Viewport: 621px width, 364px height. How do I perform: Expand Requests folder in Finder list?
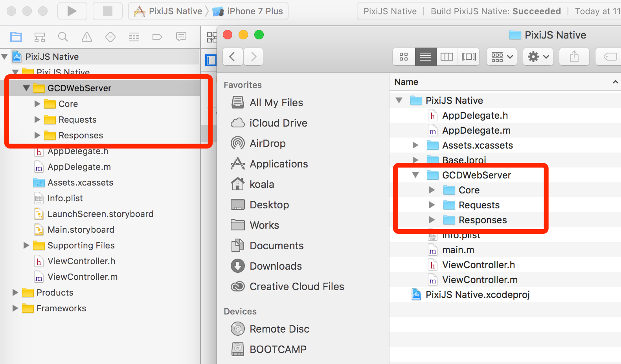coord(432,205)
